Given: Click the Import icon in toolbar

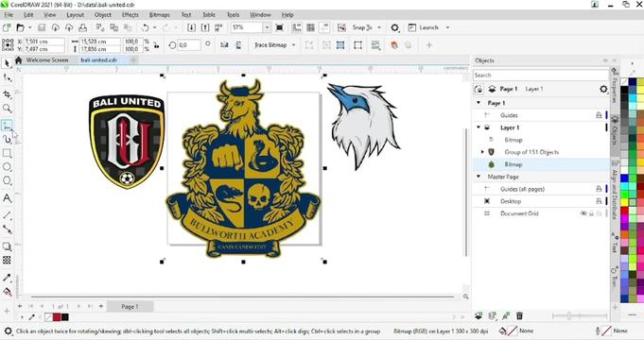Looking at the screenshot, I should (191, 27).
